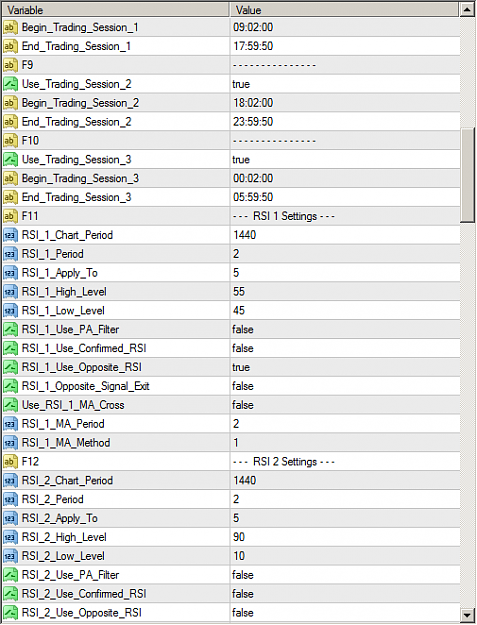477x625 pixels.
Task: Click the boolean icon beside Use_Trading_Session_3
Action: coord(10,159)
